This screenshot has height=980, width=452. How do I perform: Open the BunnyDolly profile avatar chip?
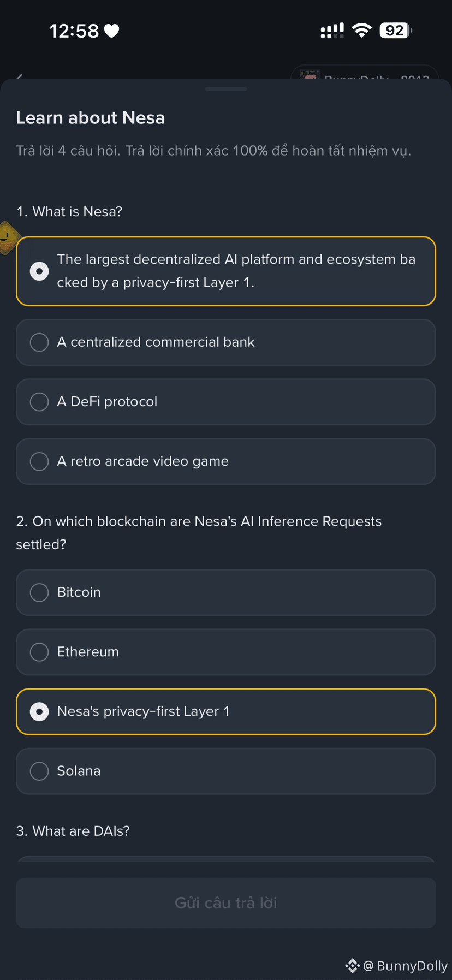tap(365, 73)
